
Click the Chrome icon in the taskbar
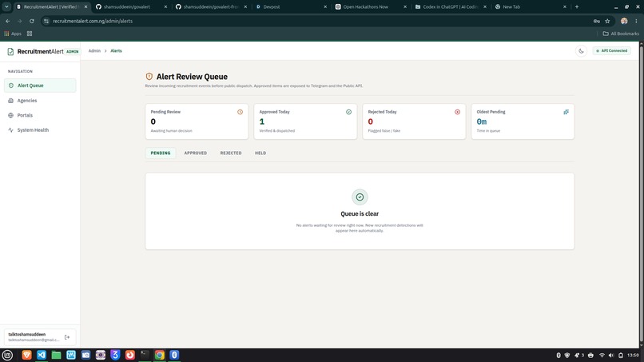click(x=159, y=355)
